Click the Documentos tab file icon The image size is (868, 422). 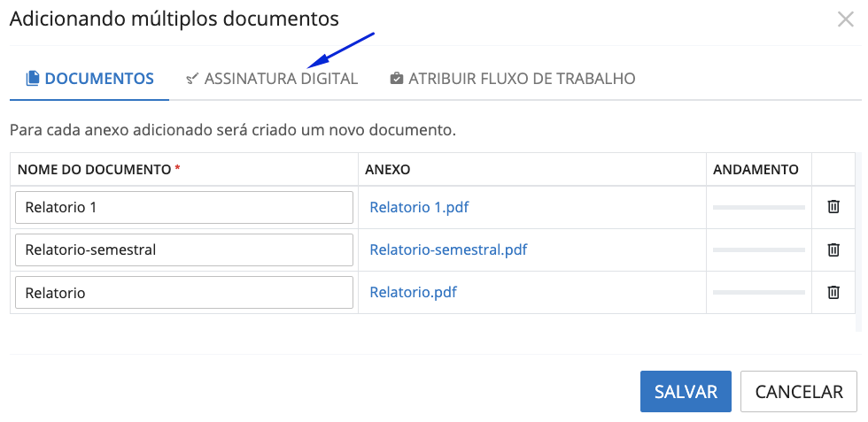click(33, 79)
